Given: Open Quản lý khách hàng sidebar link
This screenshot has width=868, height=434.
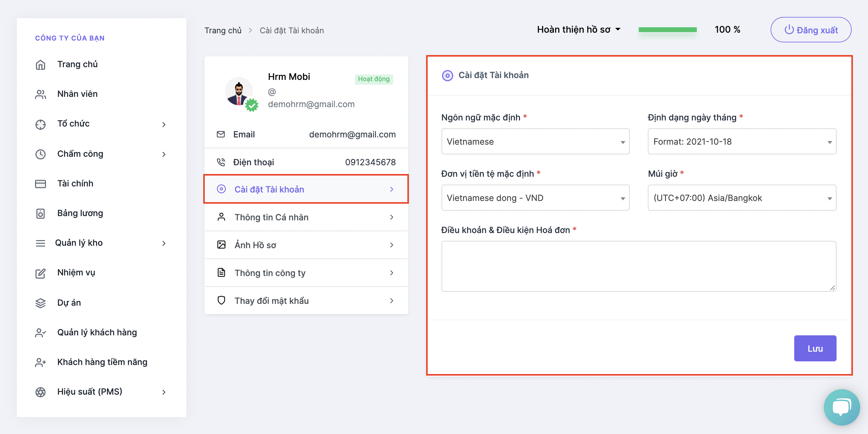Looking at the screenshot, I should point(97,333).
